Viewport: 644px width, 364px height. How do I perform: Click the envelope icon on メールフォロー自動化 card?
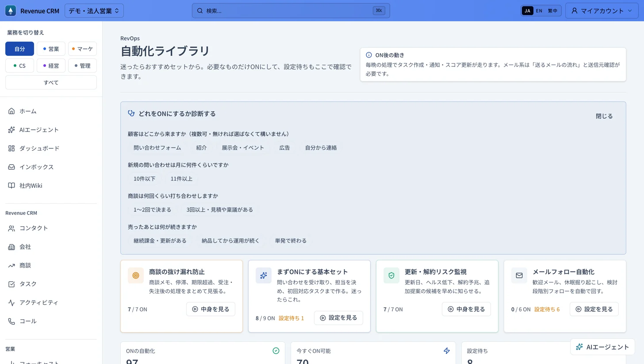519,275
